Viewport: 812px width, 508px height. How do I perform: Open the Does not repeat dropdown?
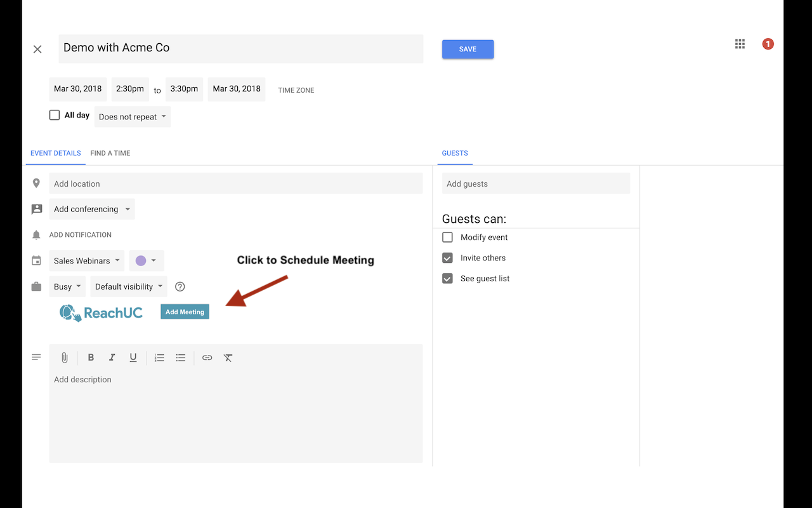point(132,116)
